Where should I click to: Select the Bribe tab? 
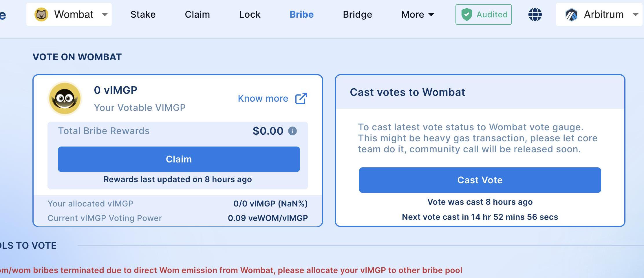(301, 14)
